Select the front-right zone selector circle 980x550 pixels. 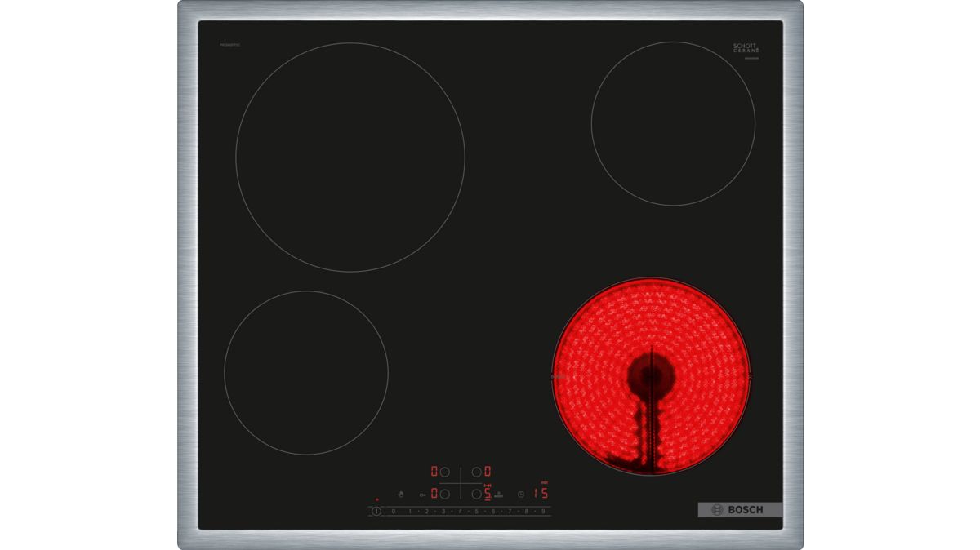pyautogui.click(x=476, y=494)
